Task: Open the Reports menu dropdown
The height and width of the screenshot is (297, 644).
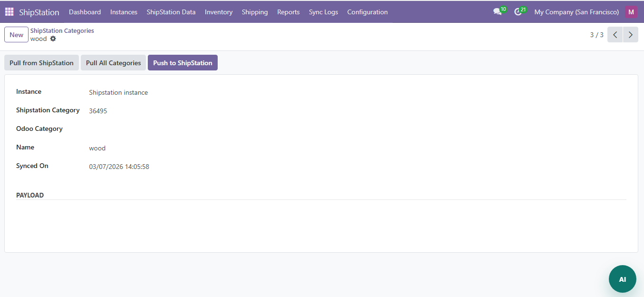Action: pos(288,12)
